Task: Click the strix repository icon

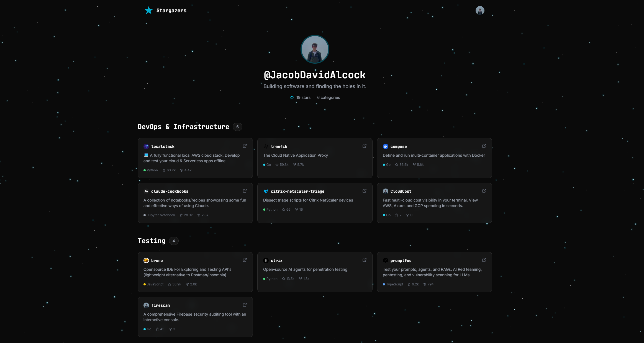Action: (266, 260)
